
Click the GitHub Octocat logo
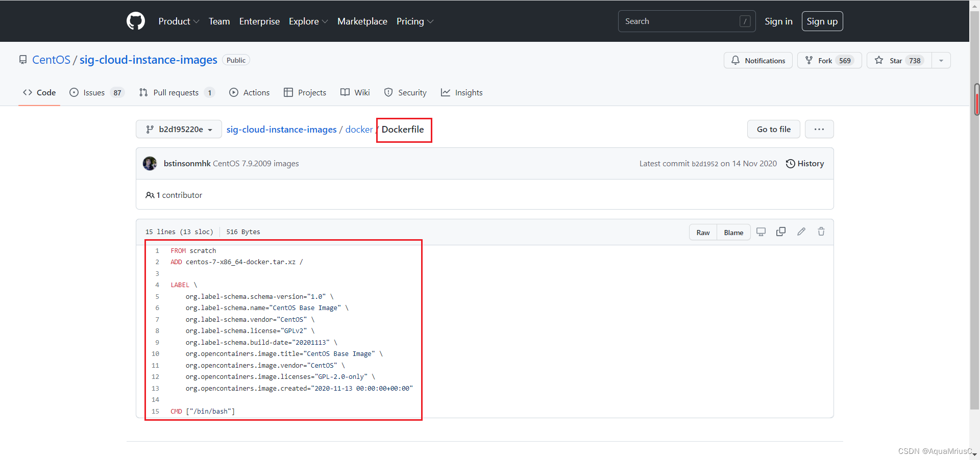(x=136, y=21)
